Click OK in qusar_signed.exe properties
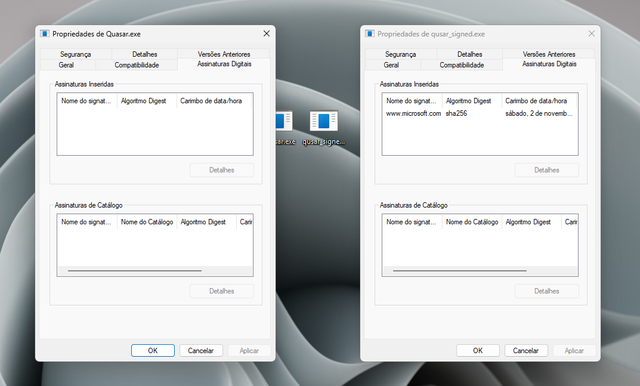The width and height of the screenshot is (640, 386). [x=478, y=351]
